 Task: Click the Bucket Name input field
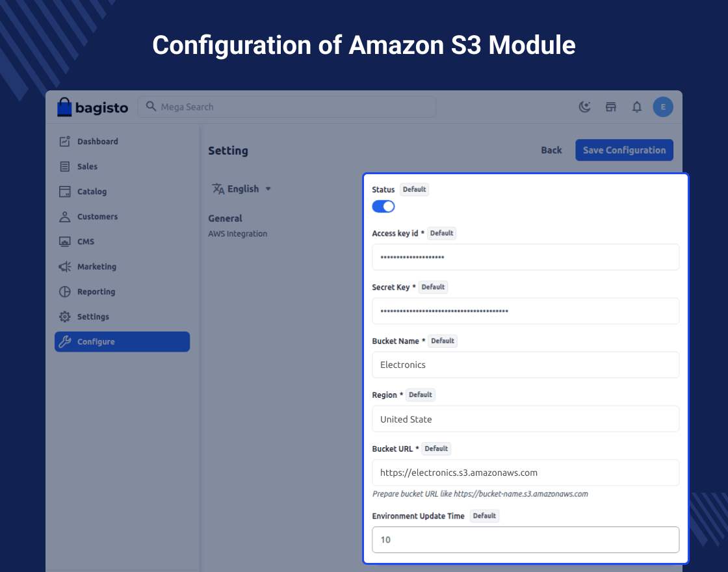pos(525,365)
